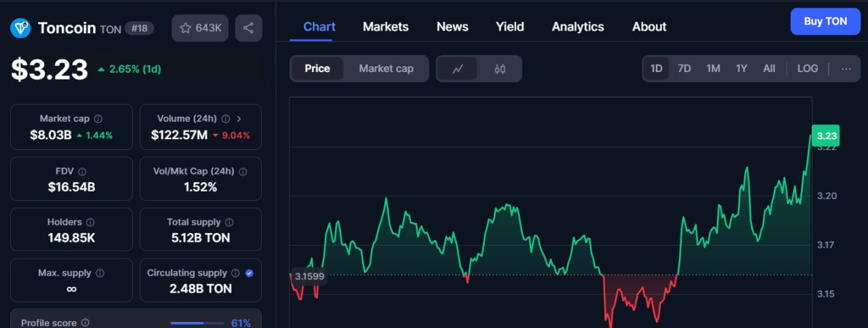Set chart range to All
This screenshot has height=328, width=868.
769,69
